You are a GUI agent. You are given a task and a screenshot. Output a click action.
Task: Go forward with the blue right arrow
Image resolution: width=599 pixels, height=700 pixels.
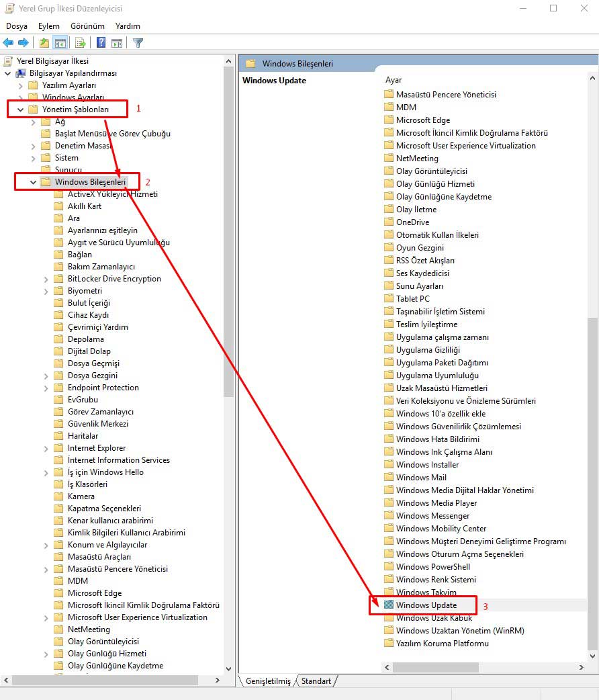pos(24,43)
